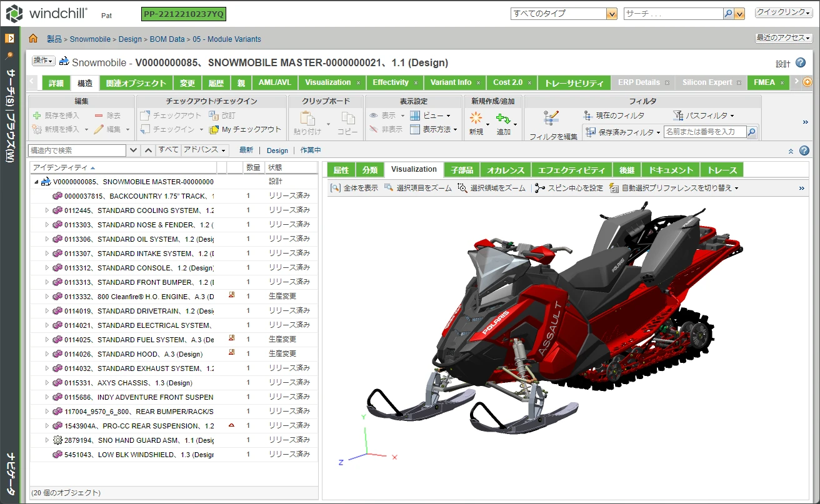820x504 pixels.
Task: Click 05 - Module Variants breadcrumb link
Action: tap(227, 39)
